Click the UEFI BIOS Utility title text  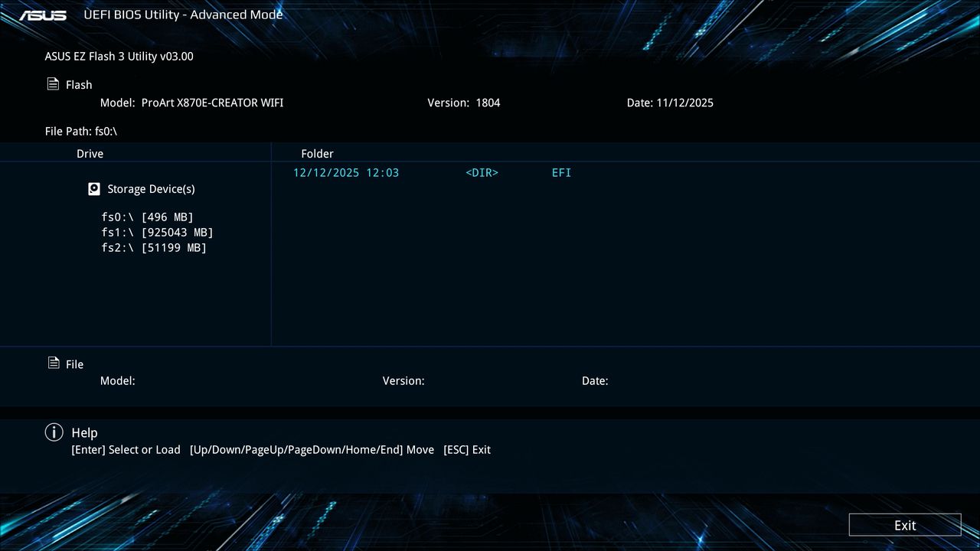coord(184,14)
